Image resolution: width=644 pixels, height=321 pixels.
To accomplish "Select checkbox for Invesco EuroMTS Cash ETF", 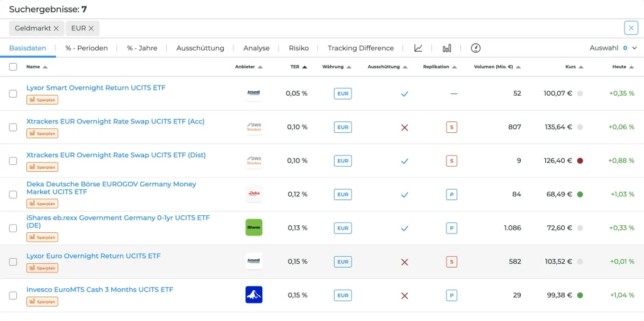I will point(13,295).
